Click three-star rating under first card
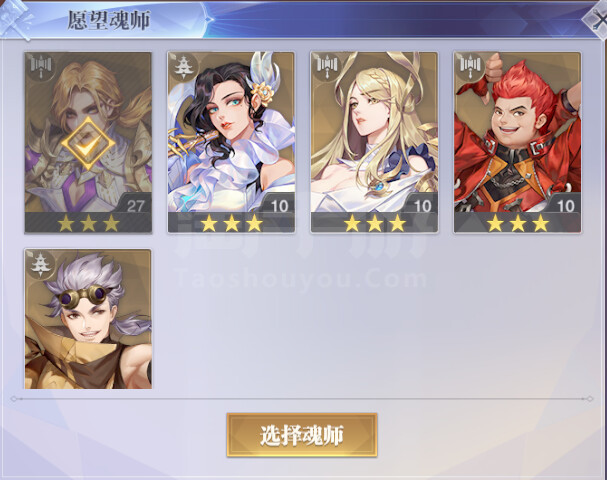The image size is (607, 480). click(x=88, y=223)
